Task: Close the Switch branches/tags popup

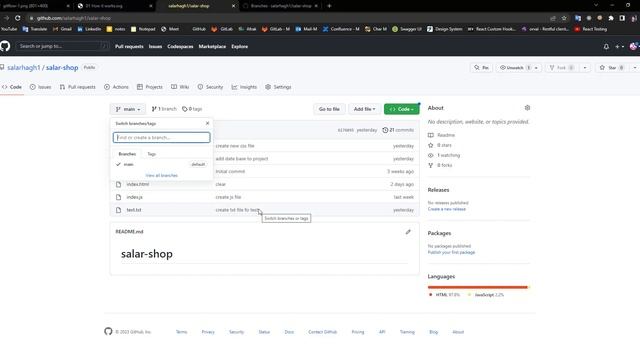Action: (x=207, y=123)
